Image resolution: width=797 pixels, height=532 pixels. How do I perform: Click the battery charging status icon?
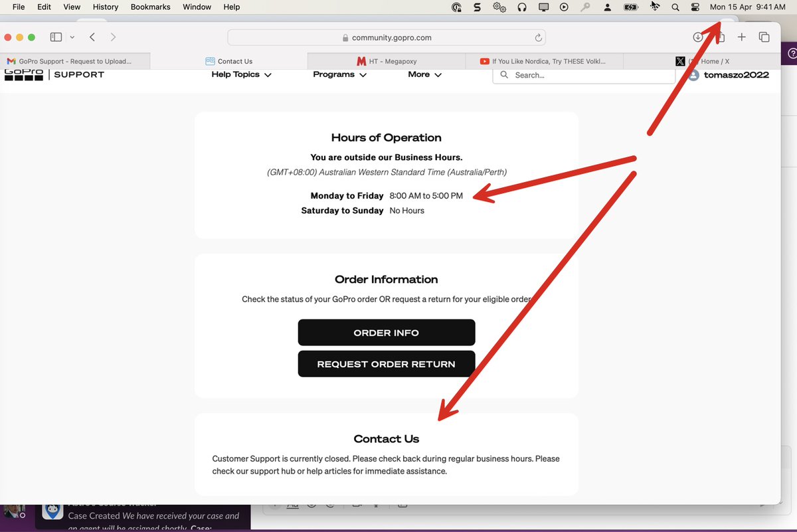631,7
